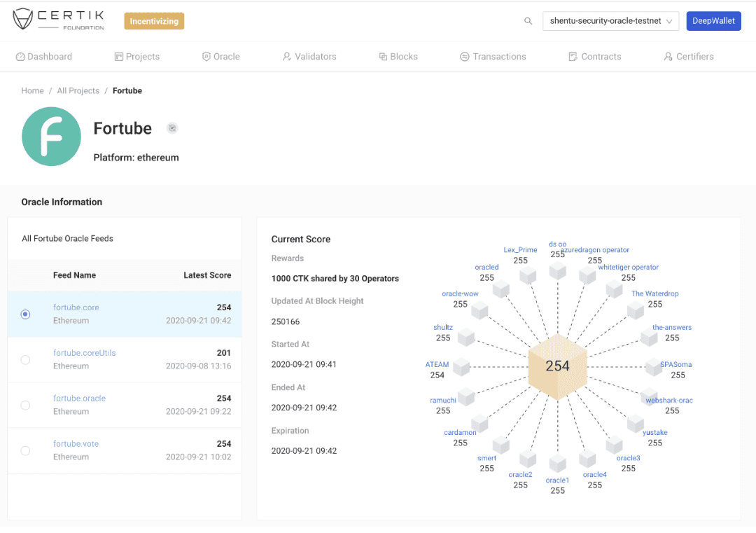This screenshot has height=533, width=756.
Task: Select the fortube.core radio button
Action: [x=26, y=314]
